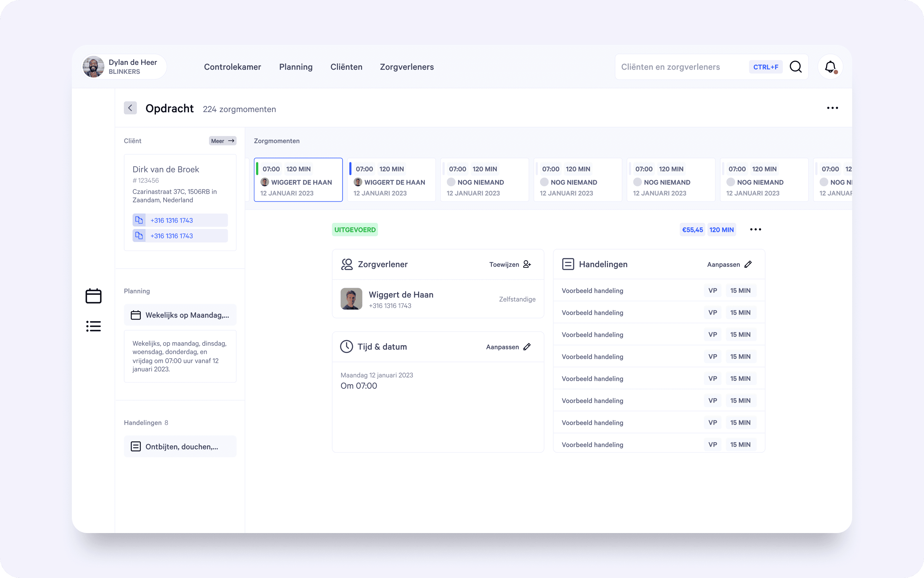Open the Planning menu item

pyautogui.click(x=296, y=67)
